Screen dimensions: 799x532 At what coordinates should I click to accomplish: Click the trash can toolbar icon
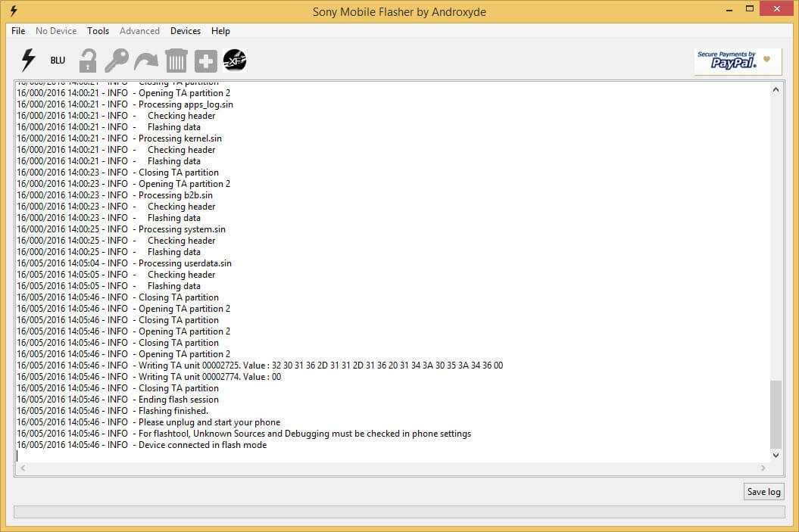coord(176,61)
